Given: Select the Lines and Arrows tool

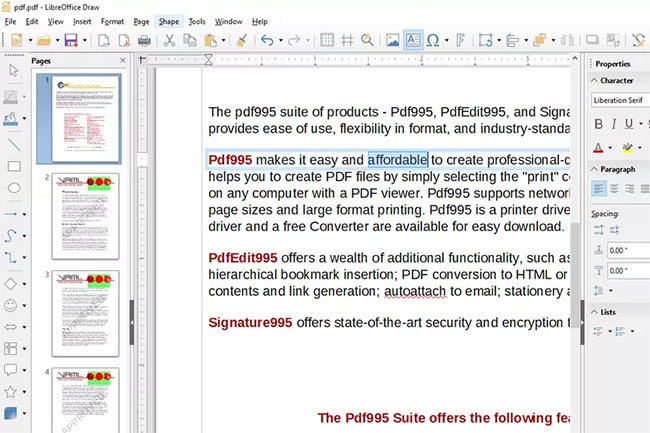Looking at the screenshot, I should click(11, 214).
